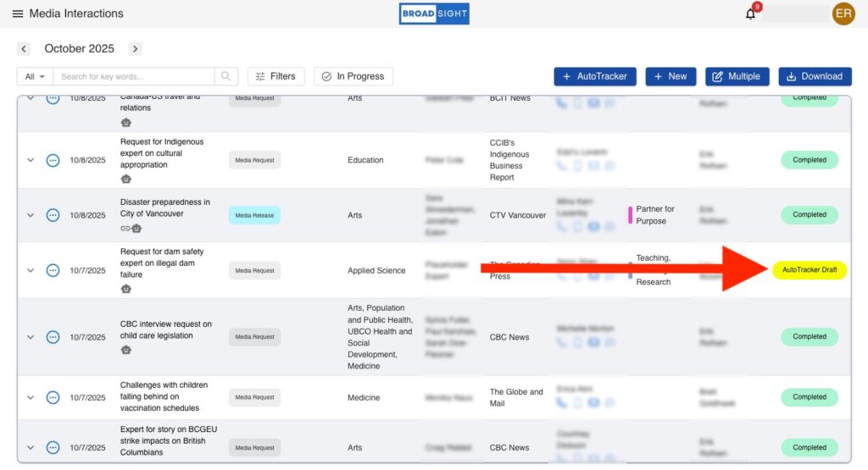
Task: Click 'Education' faculty cell
Action: pyautogui.click(x=365, y=160)
